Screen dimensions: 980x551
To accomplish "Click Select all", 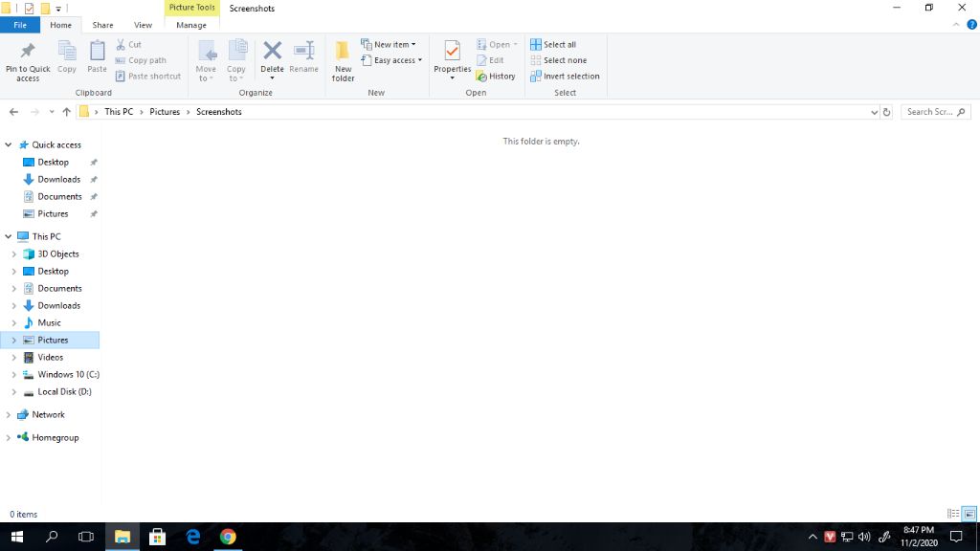I will (x=553, y=44).
